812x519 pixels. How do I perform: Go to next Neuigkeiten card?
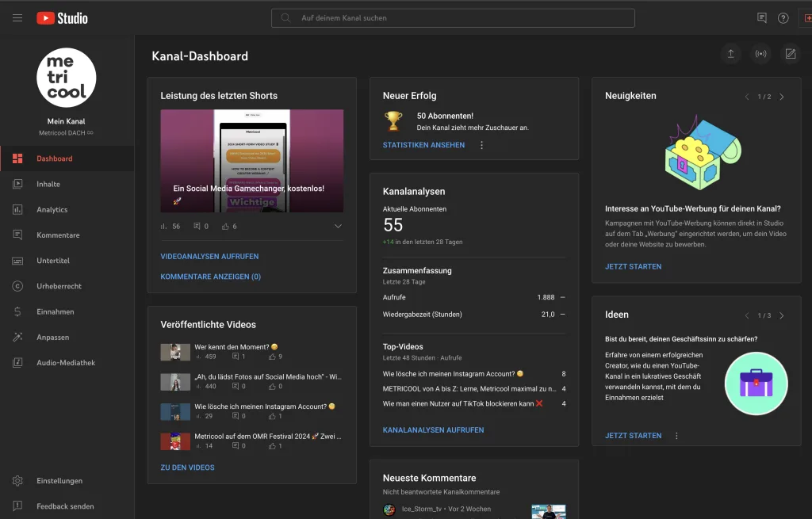(x=781, y=97)
